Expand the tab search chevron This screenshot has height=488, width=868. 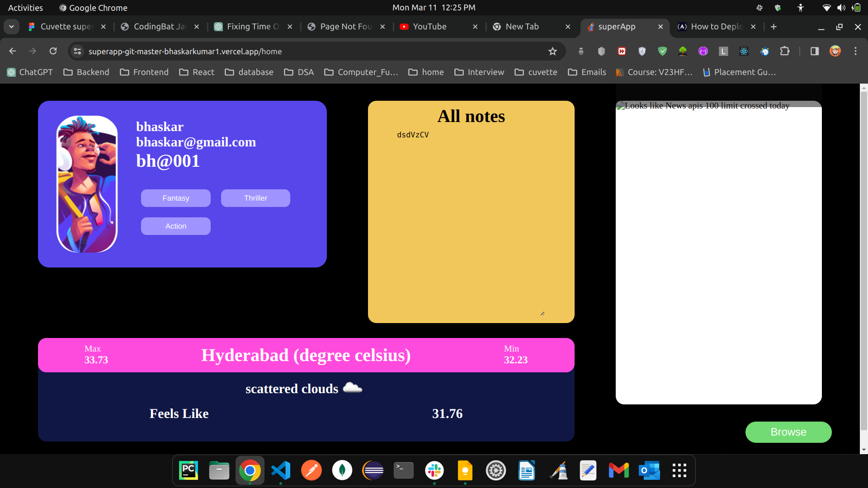[11, 27]
